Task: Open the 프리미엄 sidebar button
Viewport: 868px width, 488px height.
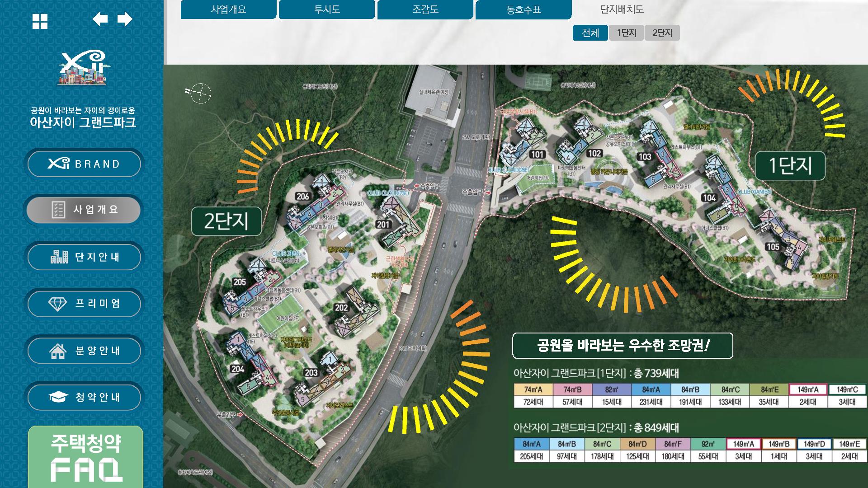Action: point(84,304)
